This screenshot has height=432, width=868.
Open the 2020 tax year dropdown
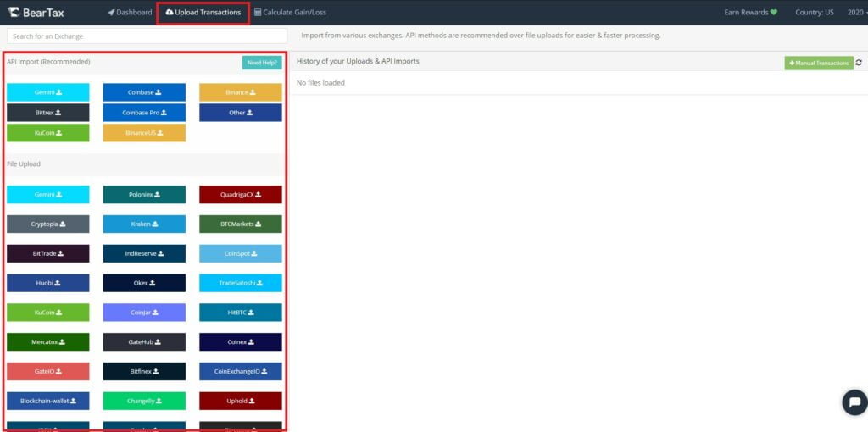click(x=857, y=12)
